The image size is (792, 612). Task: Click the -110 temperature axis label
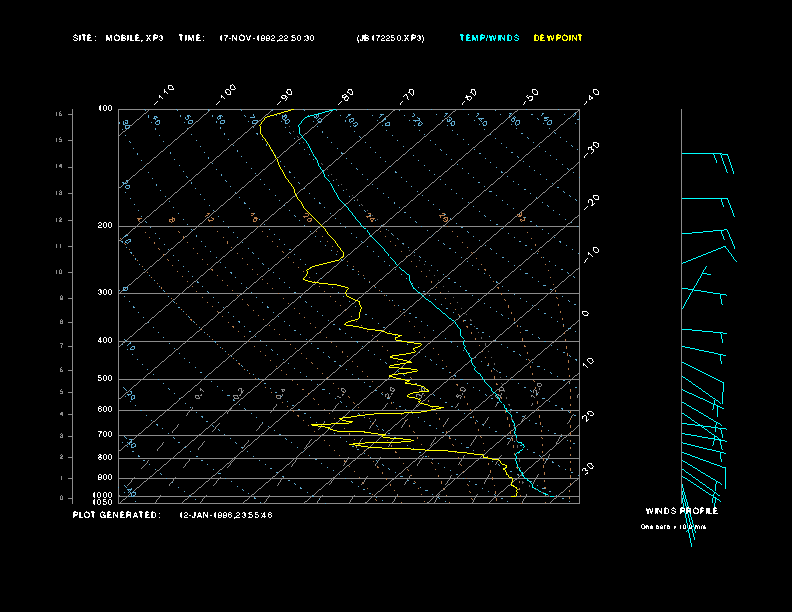tap(166, 92)
